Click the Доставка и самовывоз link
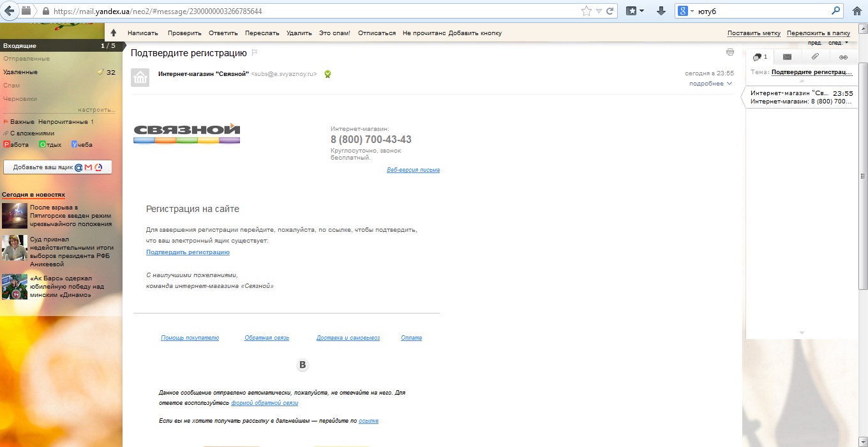Screen dimensions: 868x447 pyautogui.click(x=348, y=338)
